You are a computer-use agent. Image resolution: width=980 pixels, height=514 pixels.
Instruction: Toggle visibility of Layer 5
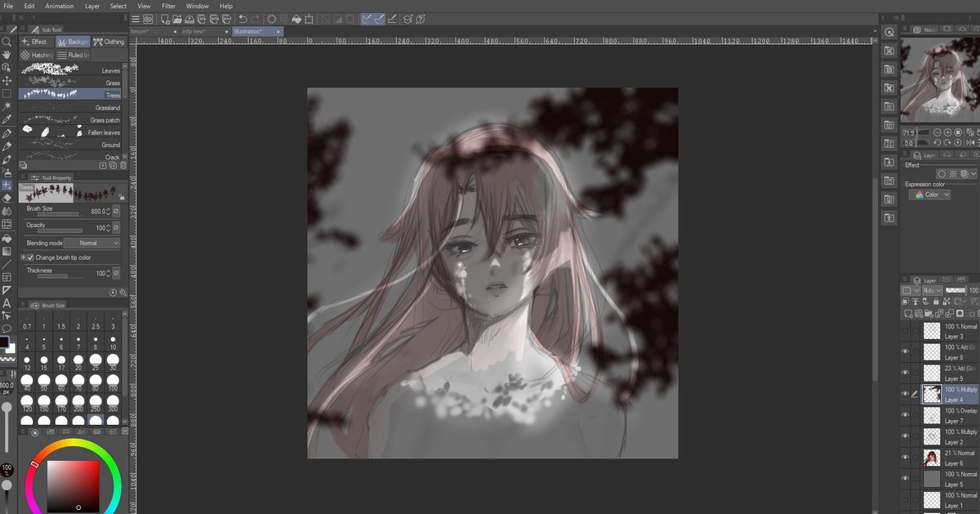coord(905,479)
